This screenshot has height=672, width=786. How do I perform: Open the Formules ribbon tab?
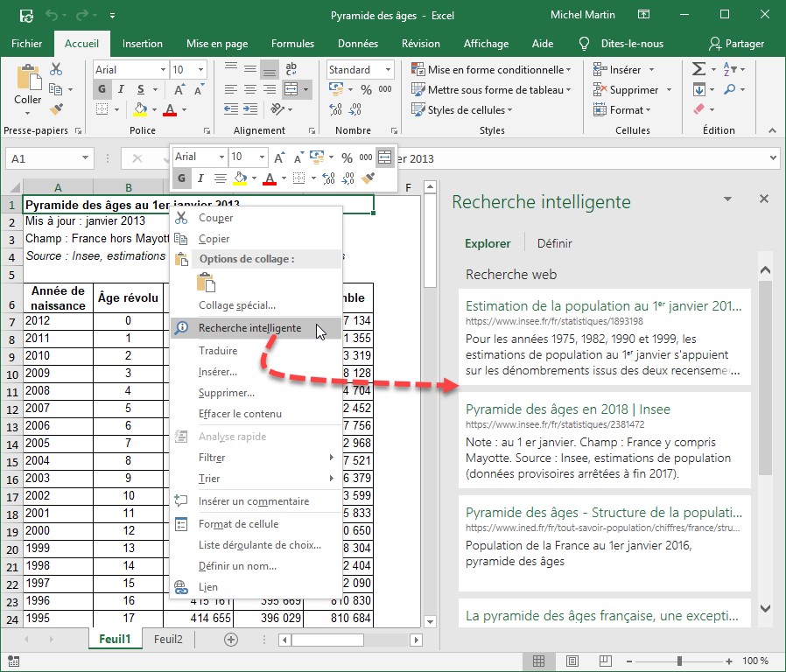292,44
